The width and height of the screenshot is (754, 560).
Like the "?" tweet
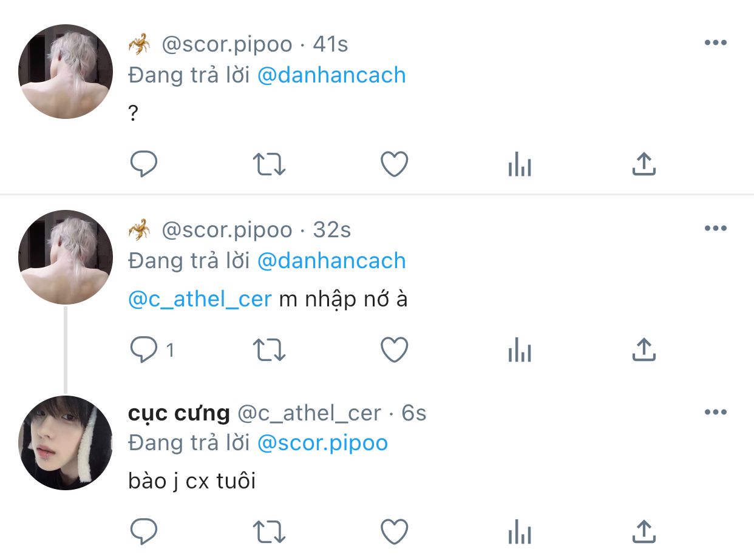[395, 164]
